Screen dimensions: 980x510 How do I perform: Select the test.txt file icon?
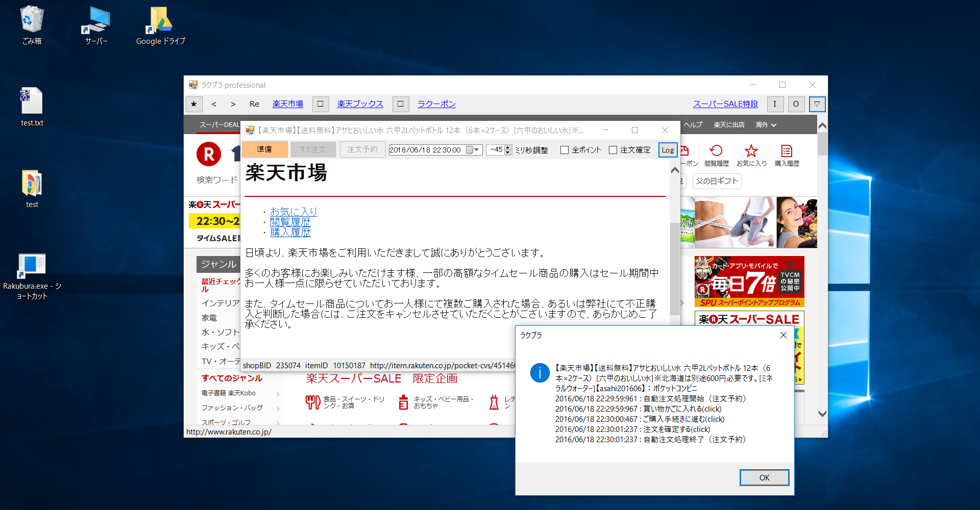click(32, 107)
